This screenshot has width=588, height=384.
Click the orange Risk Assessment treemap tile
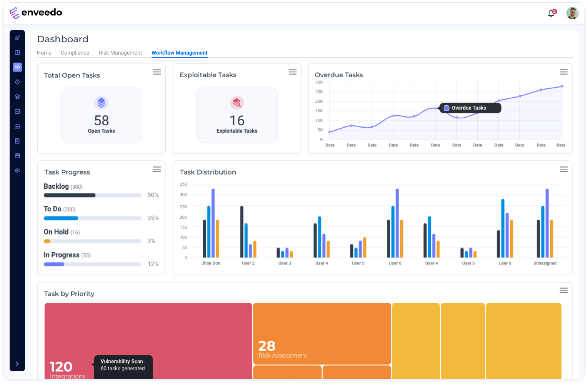click(x=322, y=333)
